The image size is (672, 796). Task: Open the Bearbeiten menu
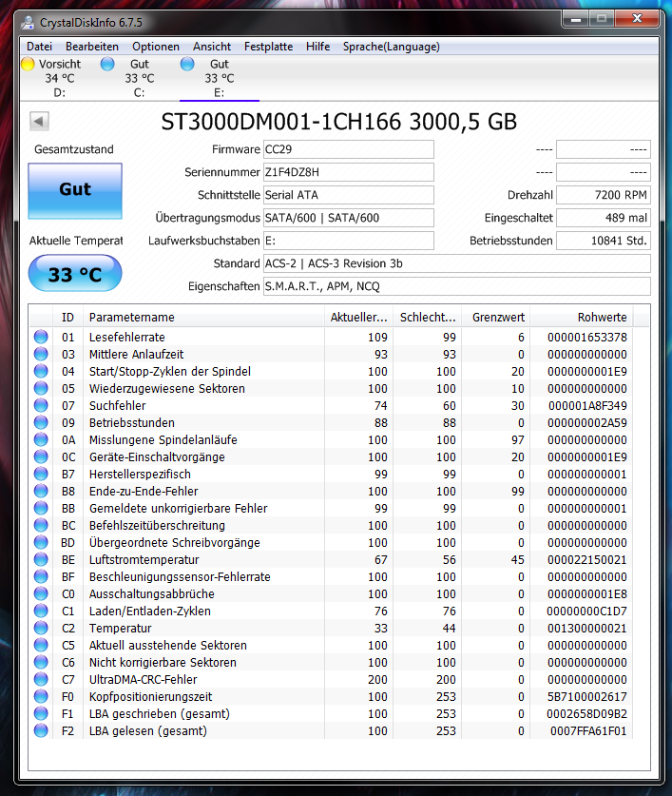[92, 47]
